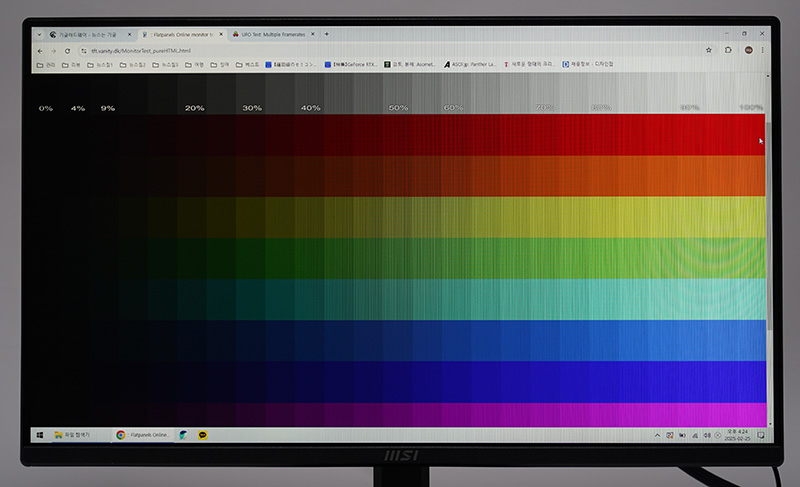800x487 pixels.
Task: Click the browser Back arrow
Action: [x=40, y=51]
